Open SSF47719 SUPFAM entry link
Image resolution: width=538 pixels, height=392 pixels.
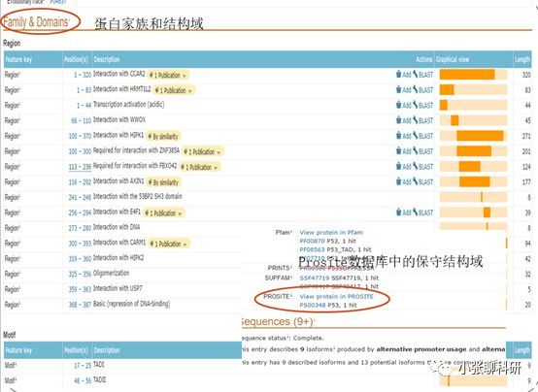click(x=315, y=278)
